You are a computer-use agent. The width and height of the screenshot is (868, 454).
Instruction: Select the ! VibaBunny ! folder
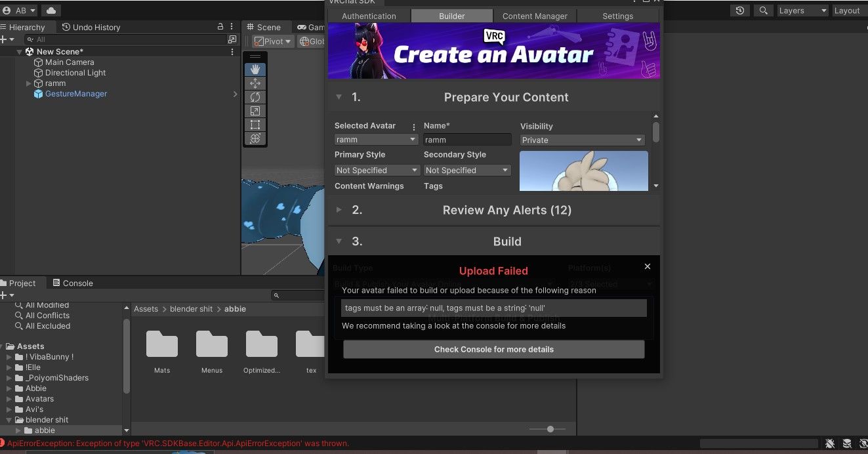49,357
